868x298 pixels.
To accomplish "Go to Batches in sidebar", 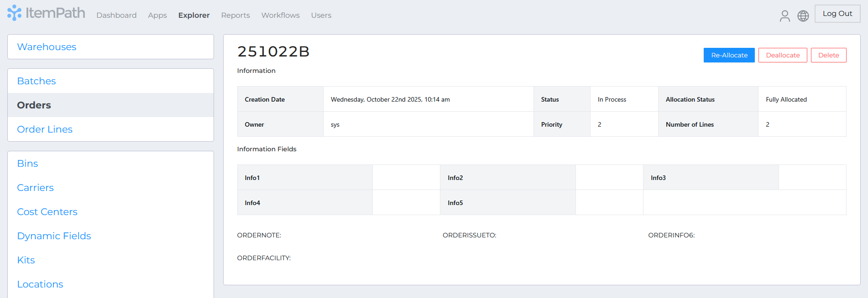I will [37, 81].
